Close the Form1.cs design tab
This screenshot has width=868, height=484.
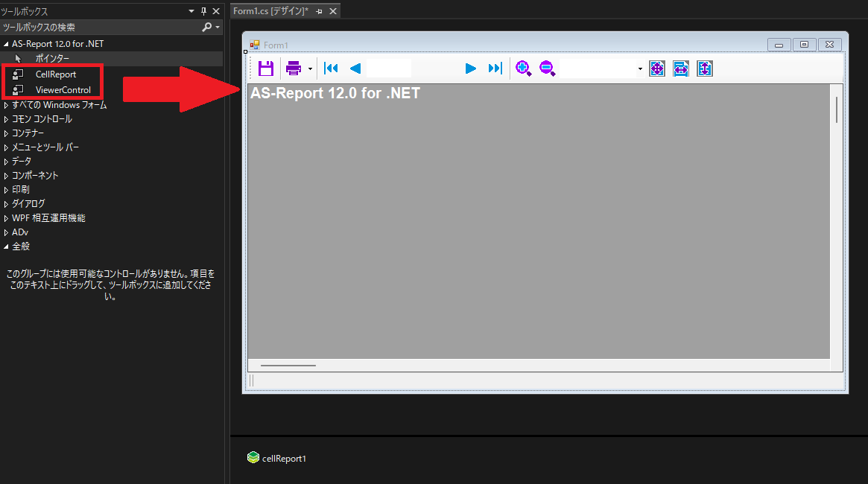tap(333, 11)
